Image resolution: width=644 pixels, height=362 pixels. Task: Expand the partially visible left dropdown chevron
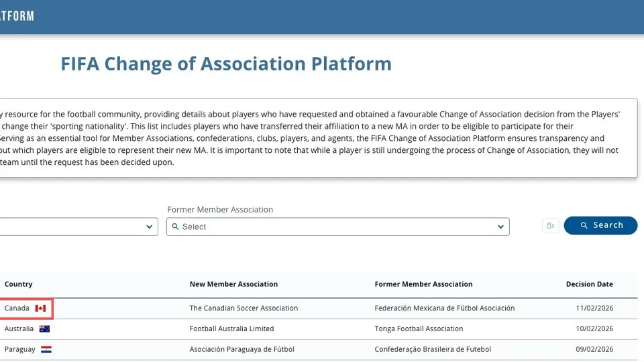coord(149,227)
